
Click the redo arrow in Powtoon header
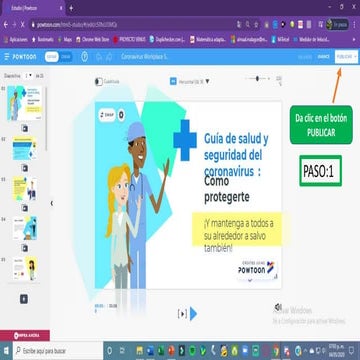[x=109, y=57]
